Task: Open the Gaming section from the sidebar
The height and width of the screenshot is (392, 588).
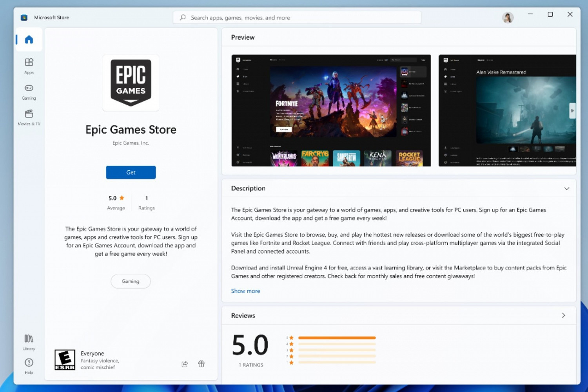Action: click(x=29, y=91)
